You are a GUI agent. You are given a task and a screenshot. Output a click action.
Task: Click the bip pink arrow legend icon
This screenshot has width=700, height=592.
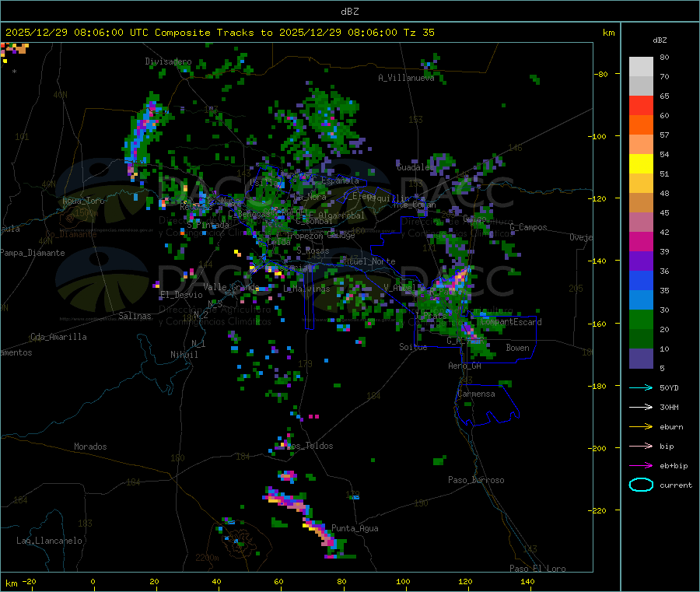(x=641, y=446)
